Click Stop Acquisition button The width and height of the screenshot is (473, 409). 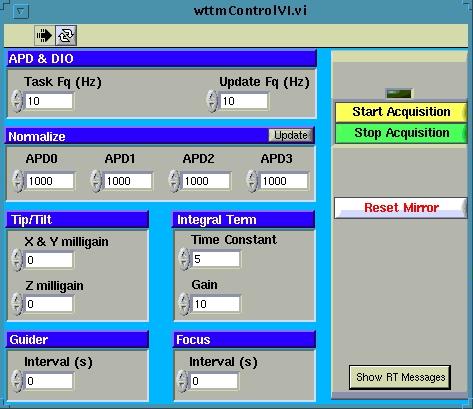pos(401,133)
